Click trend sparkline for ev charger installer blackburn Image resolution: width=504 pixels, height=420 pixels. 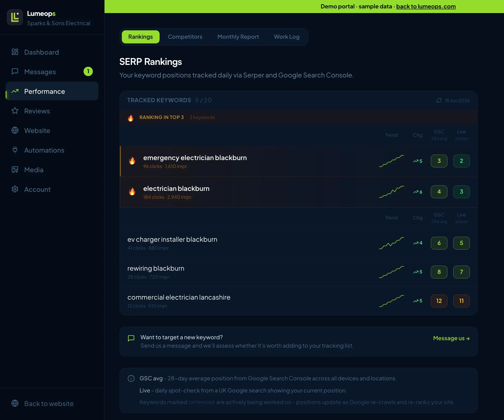pyautogui.click(x=392, y=243)
